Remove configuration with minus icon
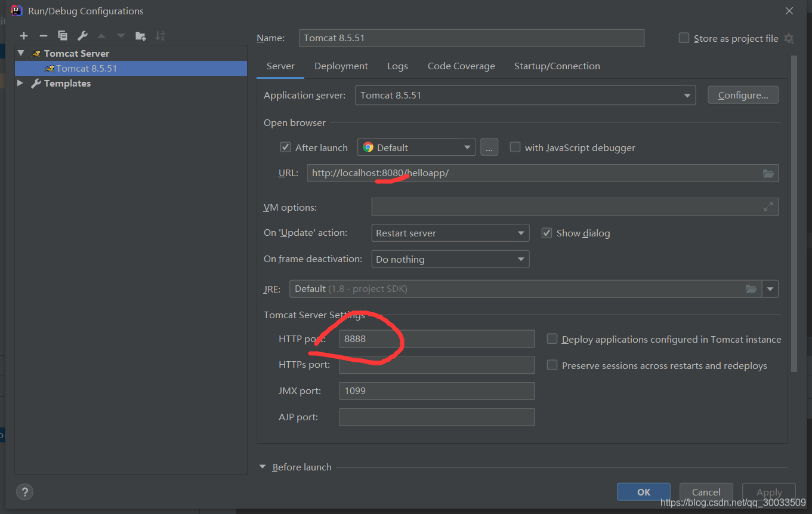The width and height of the screenshot is (812, 514). point(43,36)
